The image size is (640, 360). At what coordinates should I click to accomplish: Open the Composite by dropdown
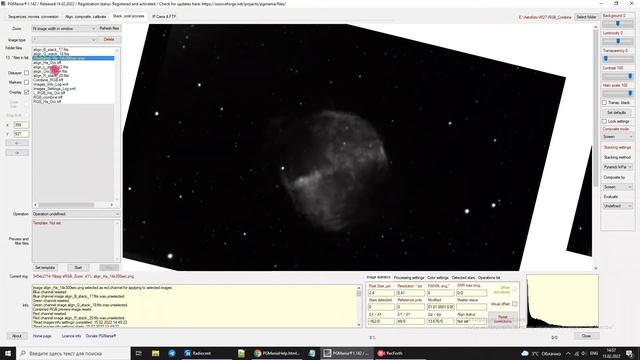618,187
